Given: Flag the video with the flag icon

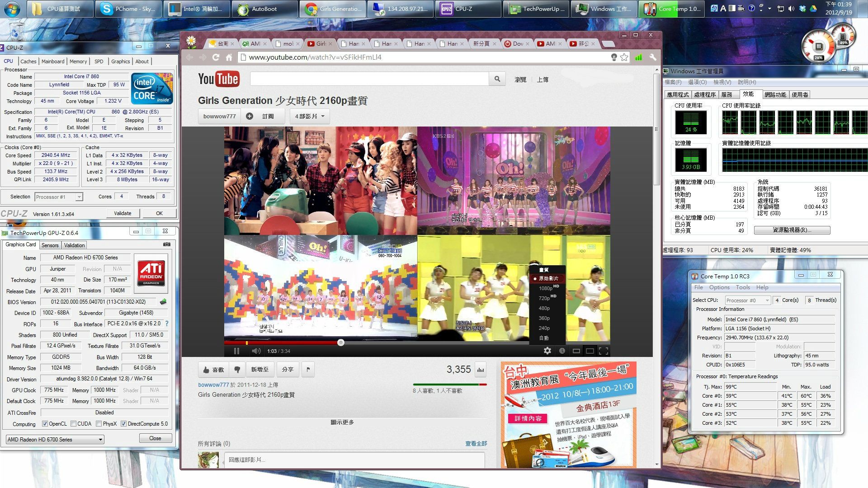Looking at the screenshot, I should click(308, 370).
